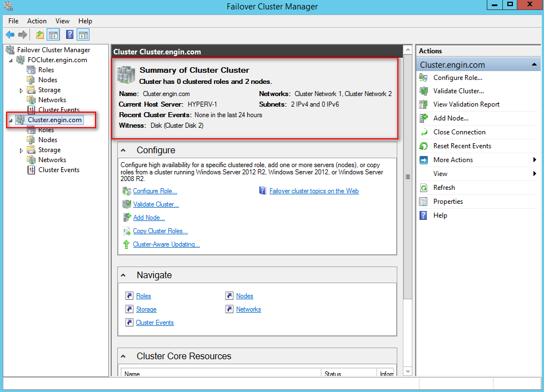This screenshot has width=544, height=392.
Task: Select Nodes under FOCluter.engin.com
Action: pos(48,80)
